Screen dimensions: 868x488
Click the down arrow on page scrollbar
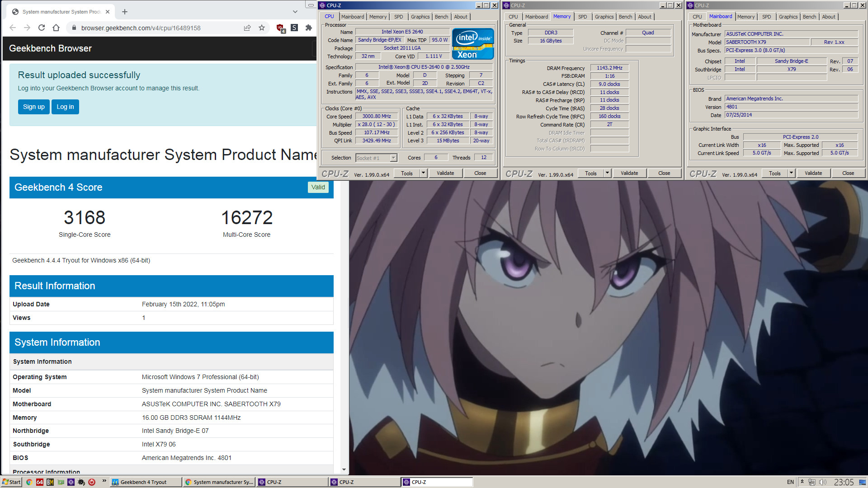tap(344, 470)
